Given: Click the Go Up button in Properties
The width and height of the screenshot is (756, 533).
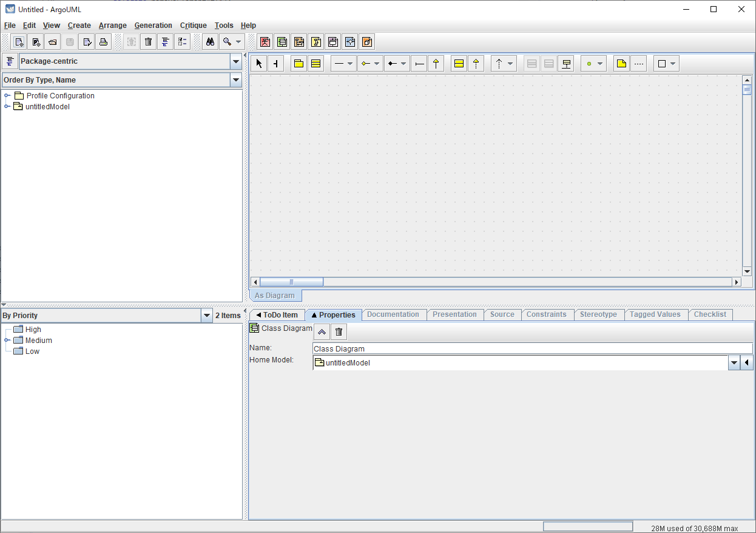Looking at the screenshot, I should [x=322, y=331].
